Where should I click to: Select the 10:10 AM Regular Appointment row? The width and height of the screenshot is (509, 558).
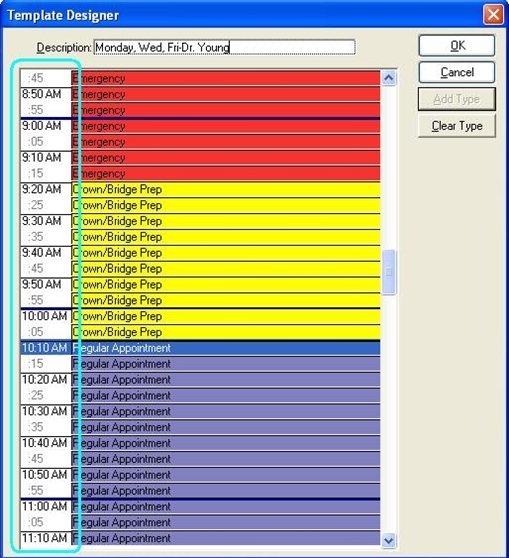200,348
